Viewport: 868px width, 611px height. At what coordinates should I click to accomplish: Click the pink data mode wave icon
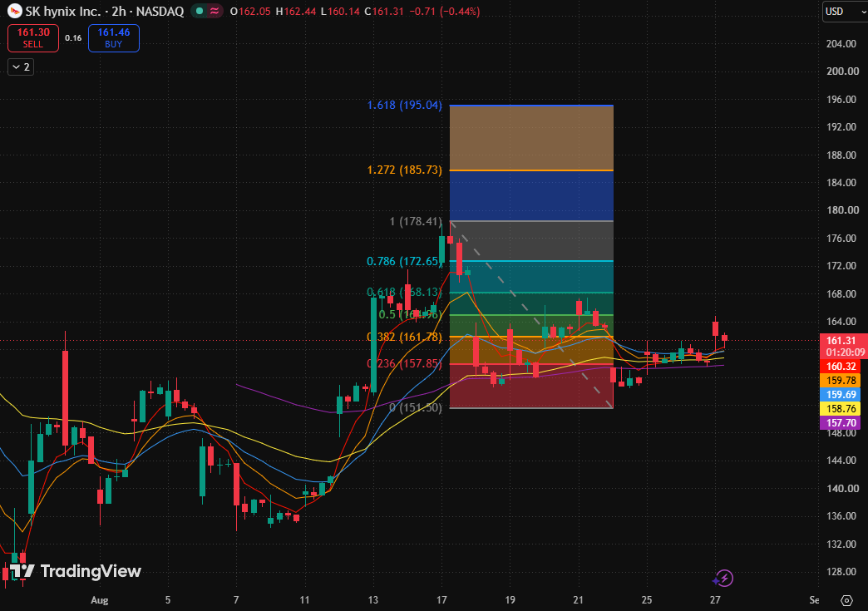tap(214, 11)
